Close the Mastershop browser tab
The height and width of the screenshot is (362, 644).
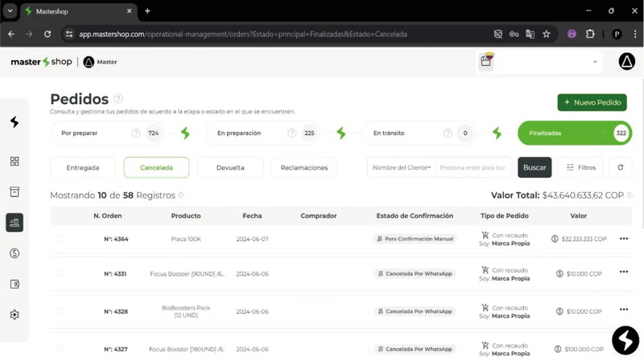point(129,11)
